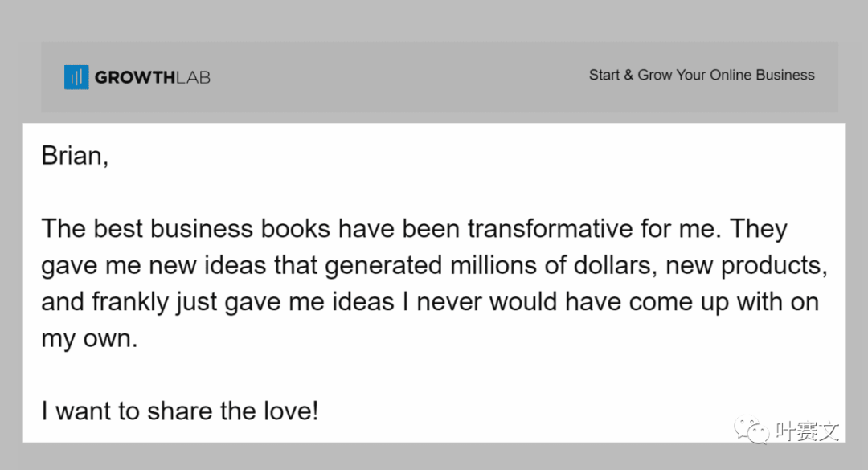Click the word 'They' ending the first line
Screen dimensions: 868x470
pyautogui.click(x=758, y=229)
